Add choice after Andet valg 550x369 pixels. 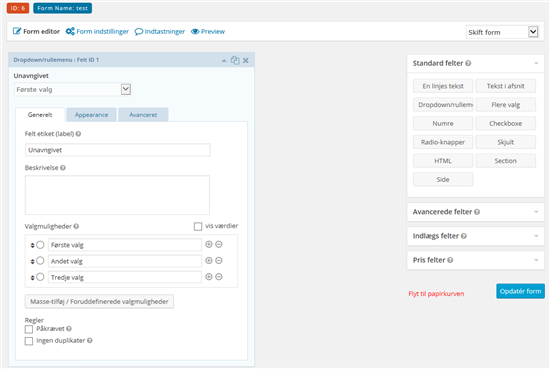point(209,260)
